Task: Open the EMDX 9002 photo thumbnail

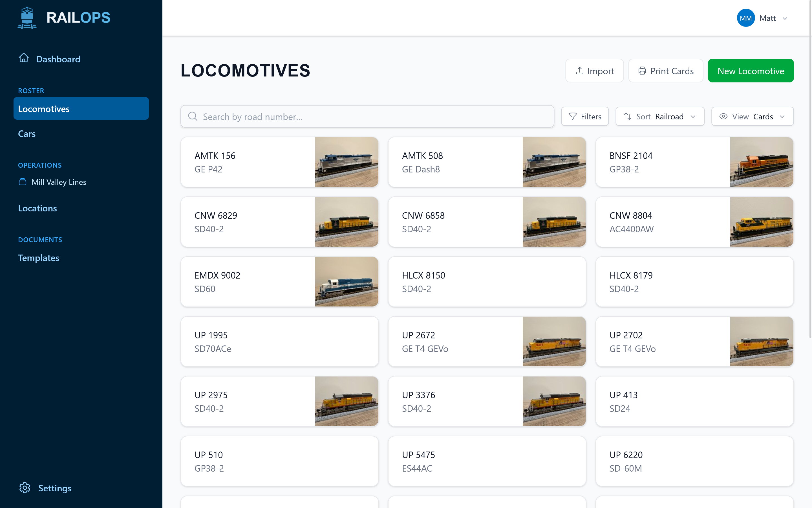Action: click(x=347, y=282)
